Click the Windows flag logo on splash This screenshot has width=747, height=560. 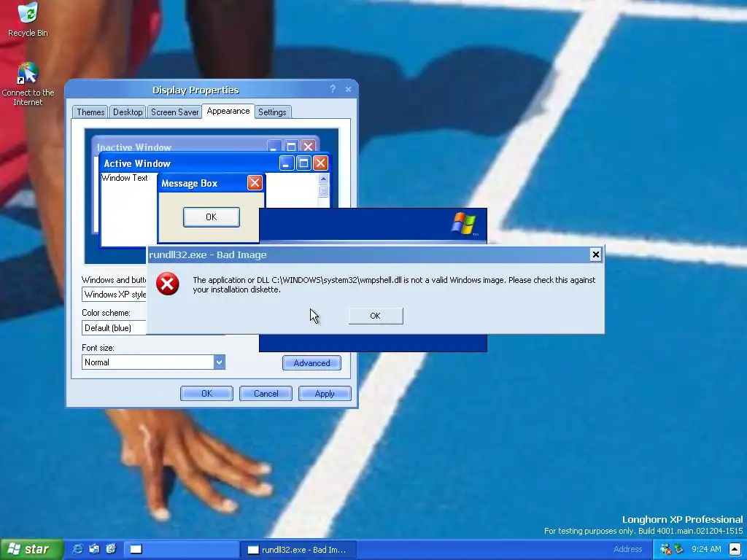pyautogui.click(x=463, y=223)
